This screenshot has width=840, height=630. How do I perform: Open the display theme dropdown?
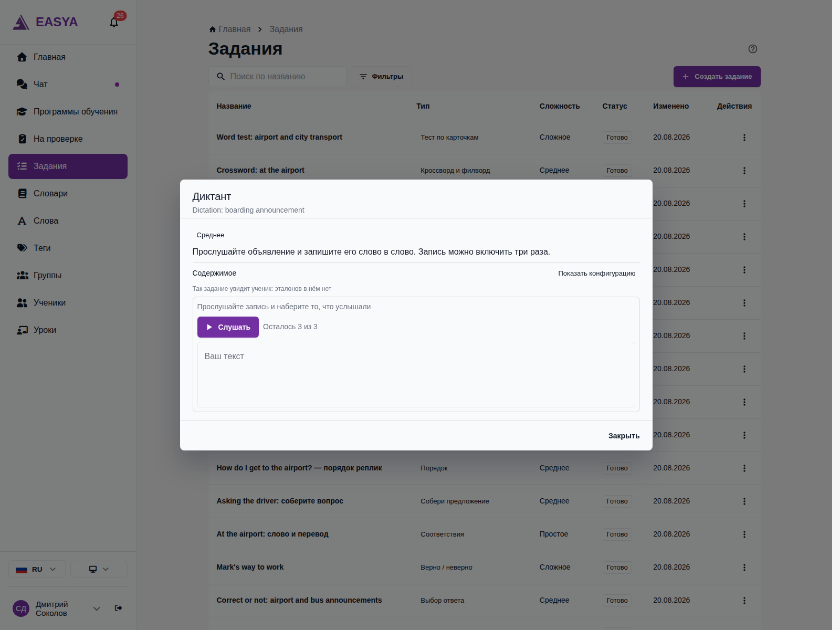tap(99, 569)
